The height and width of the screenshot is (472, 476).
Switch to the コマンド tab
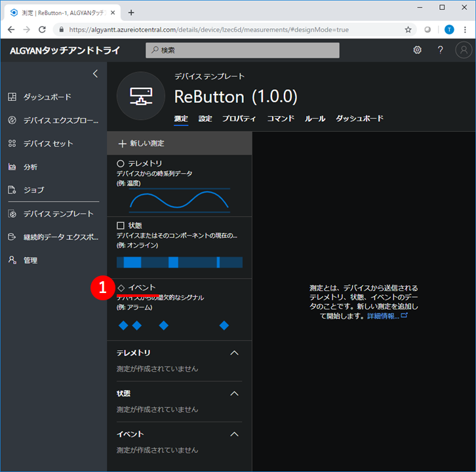(x=281, y=119)
